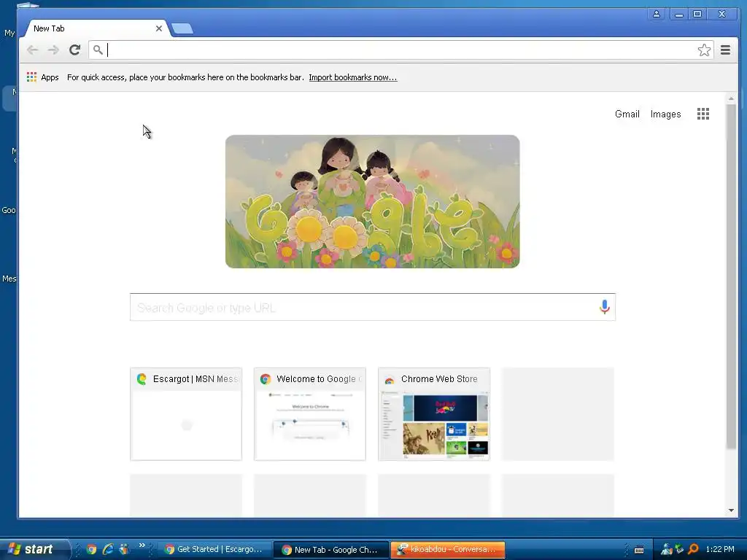Switch to New Tab Google Chrome taskbar button
Image resolution: width=747 pixels, height=560 pixels.
(330, 550)
